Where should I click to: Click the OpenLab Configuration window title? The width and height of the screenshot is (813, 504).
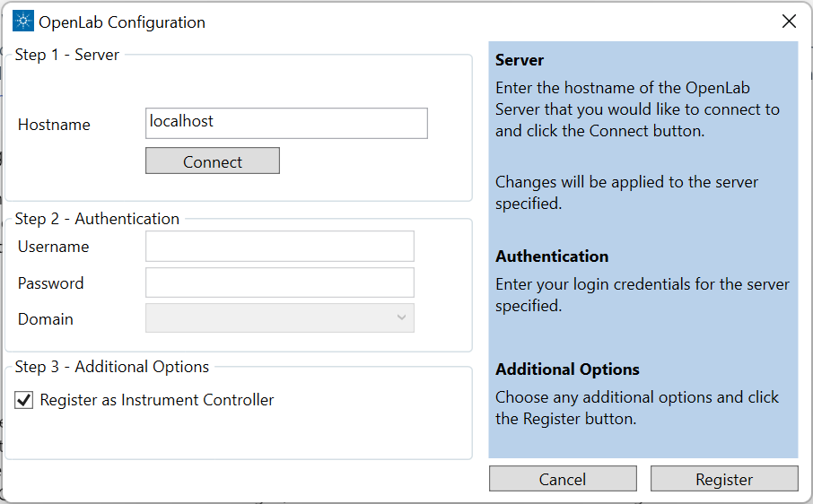[x=122, y=22]
